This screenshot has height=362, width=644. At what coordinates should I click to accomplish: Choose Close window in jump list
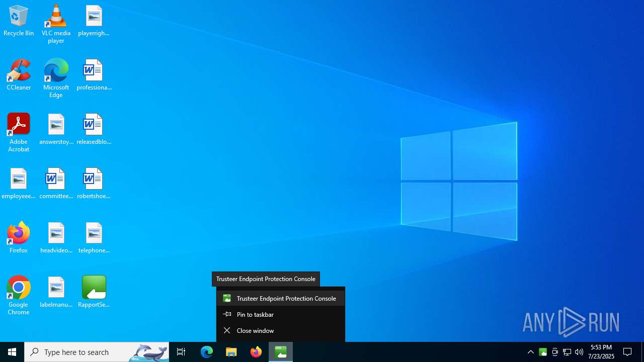pos(281,330)
